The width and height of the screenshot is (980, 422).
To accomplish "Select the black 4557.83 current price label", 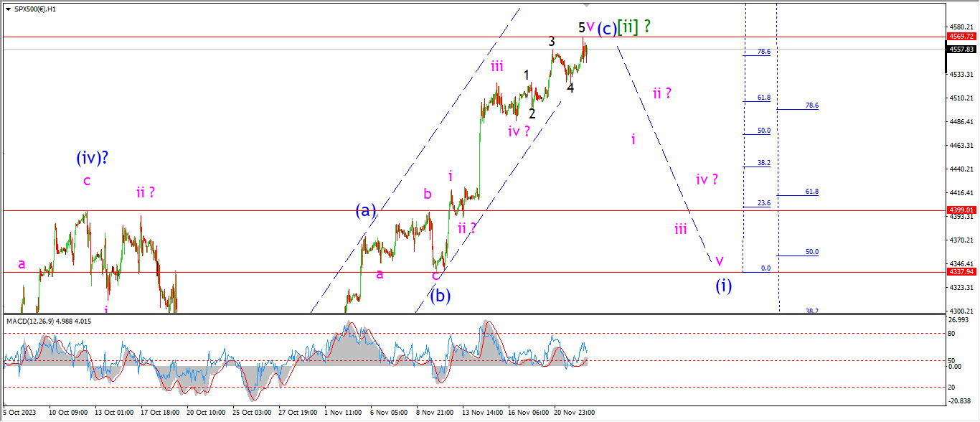I will tap(961, 50).
